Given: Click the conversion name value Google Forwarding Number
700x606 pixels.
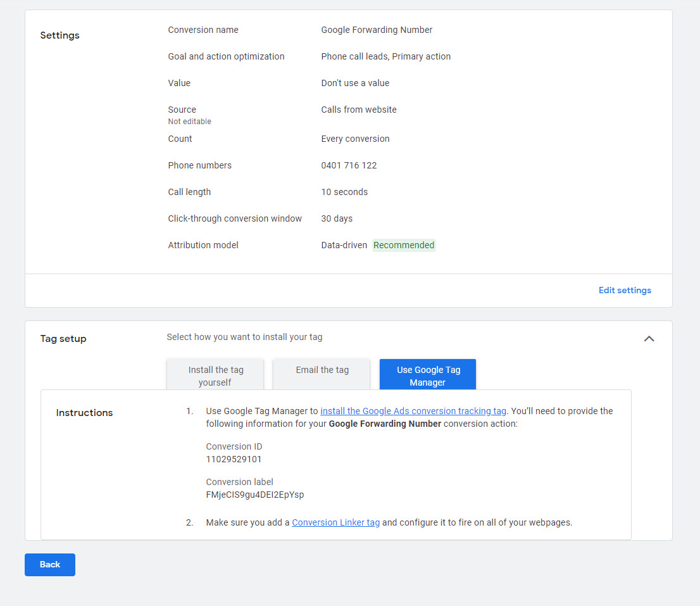Looking at the screenshot, I should tap(377, 30).
